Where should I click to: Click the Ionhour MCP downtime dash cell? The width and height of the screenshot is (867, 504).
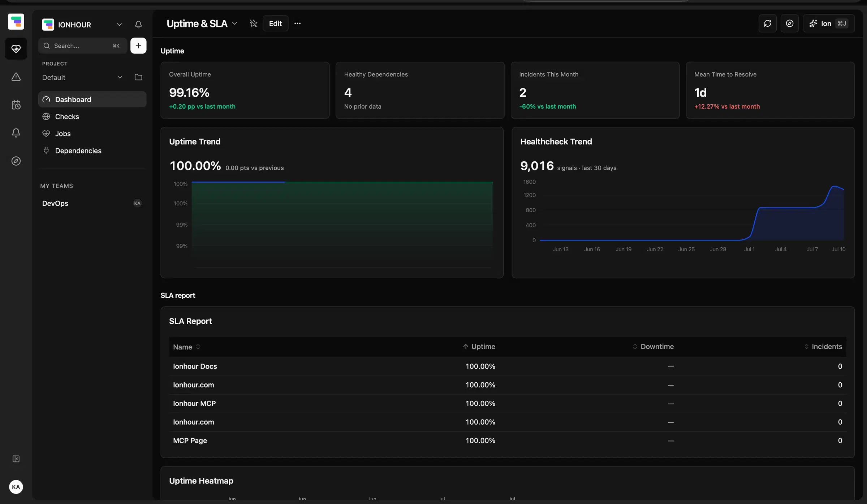[x=671, y=404]
